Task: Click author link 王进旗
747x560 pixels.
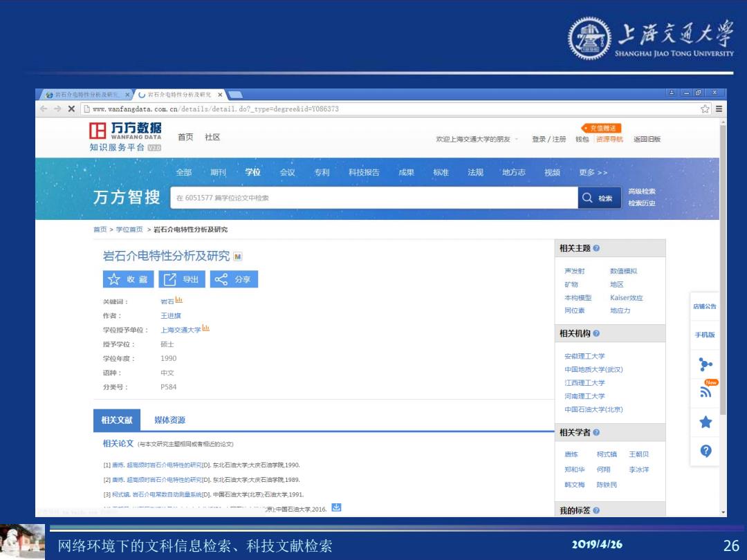Action: tap(171, 316)
